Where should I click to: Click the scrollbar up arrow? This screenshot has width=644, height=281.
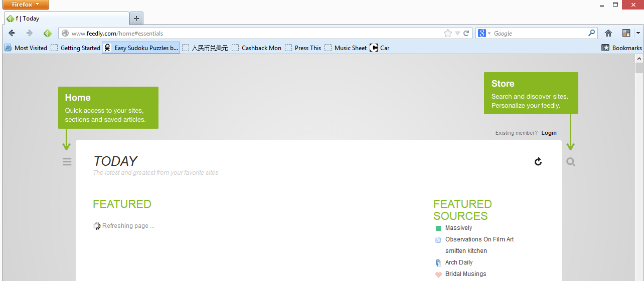pos(639,58)
